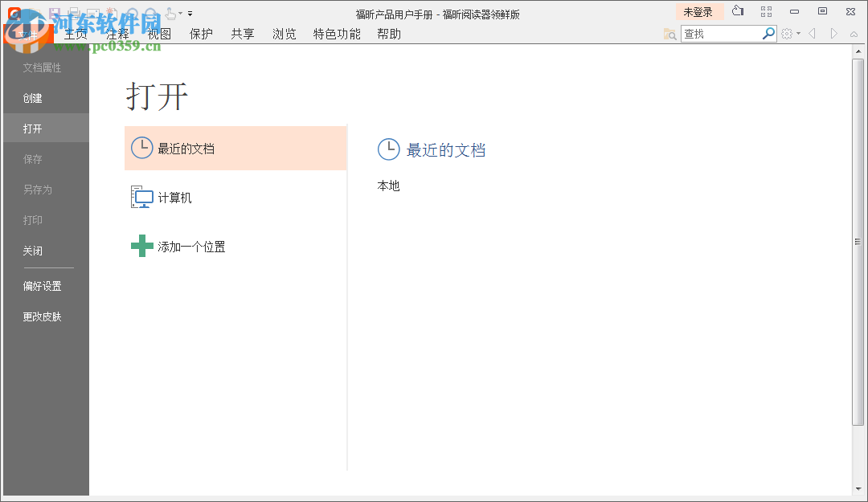Click the 未登录 login button
The image size is (868, 502).
click(x=698, y=11)
